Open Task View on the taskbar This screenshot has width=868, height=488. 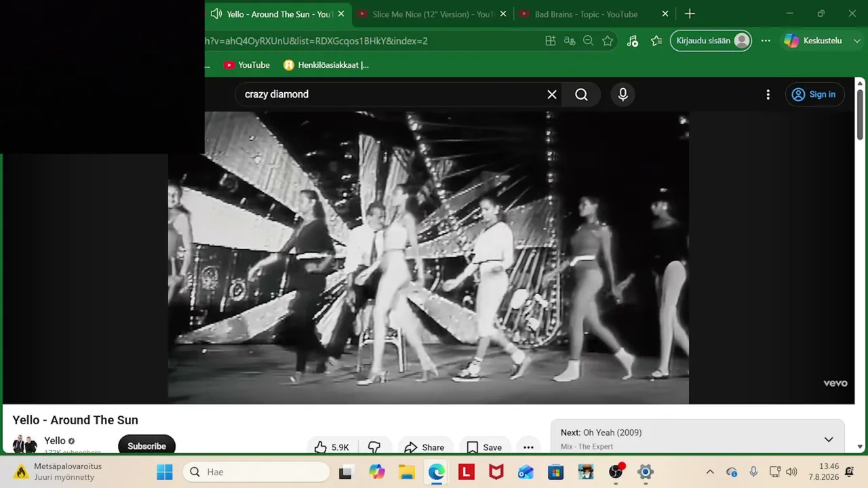346,472
